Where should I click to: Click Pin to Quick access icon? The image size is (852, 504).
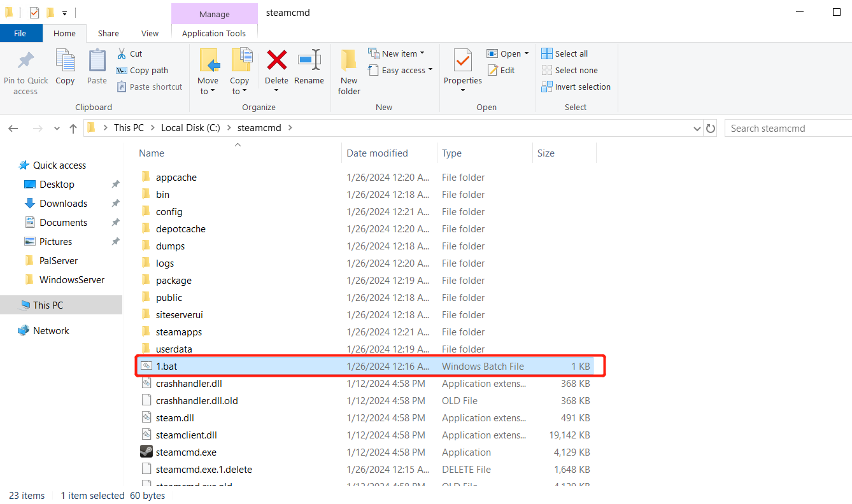point(25,60)
